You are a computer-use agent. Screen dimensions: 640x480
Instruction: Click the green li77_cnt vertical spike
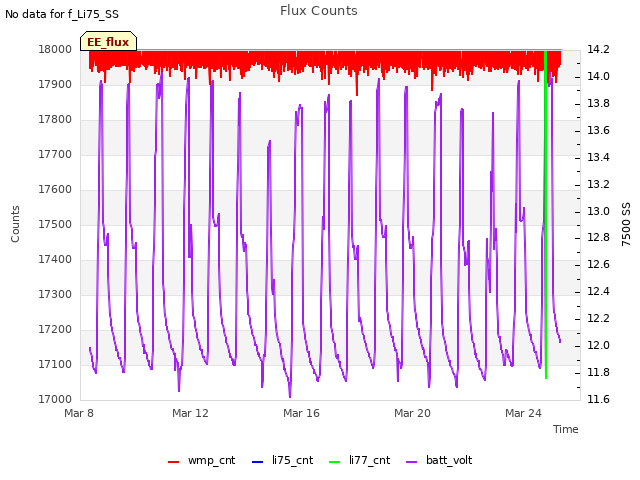546,214
